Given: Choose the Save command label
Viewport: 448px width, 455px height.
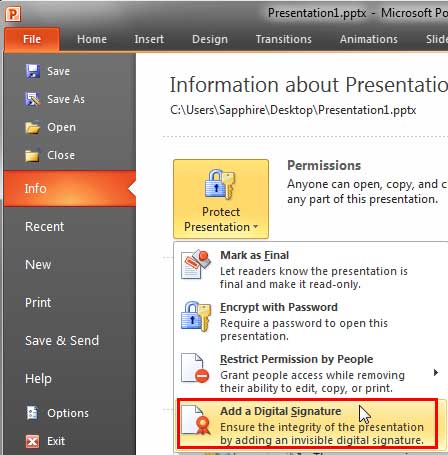Looking at the screenshot, I should [58, 71].
